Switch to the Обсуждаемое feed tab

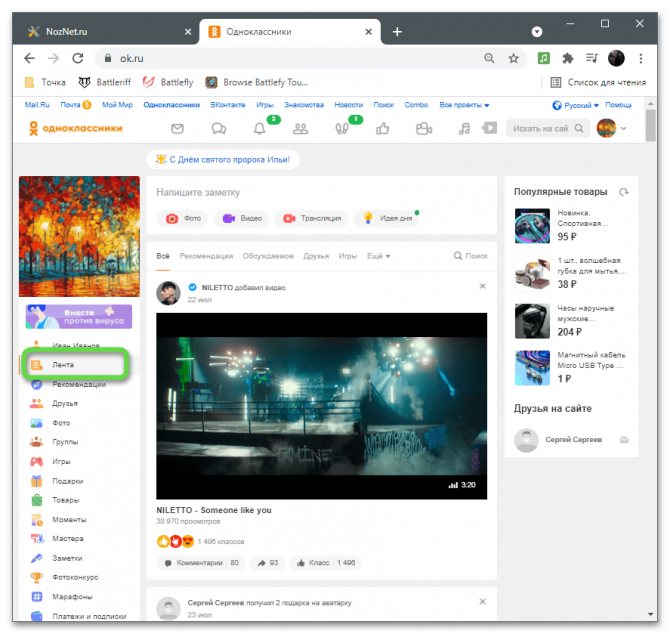(268, 256)
